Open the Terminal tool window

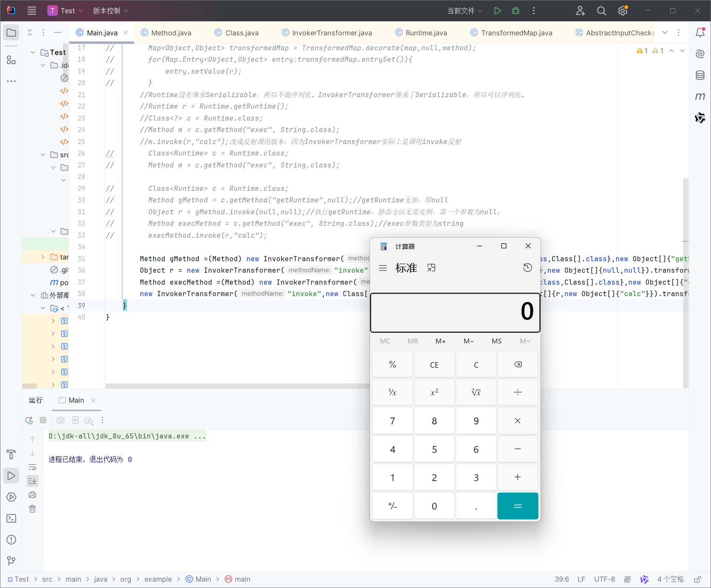tap(12, 518)
